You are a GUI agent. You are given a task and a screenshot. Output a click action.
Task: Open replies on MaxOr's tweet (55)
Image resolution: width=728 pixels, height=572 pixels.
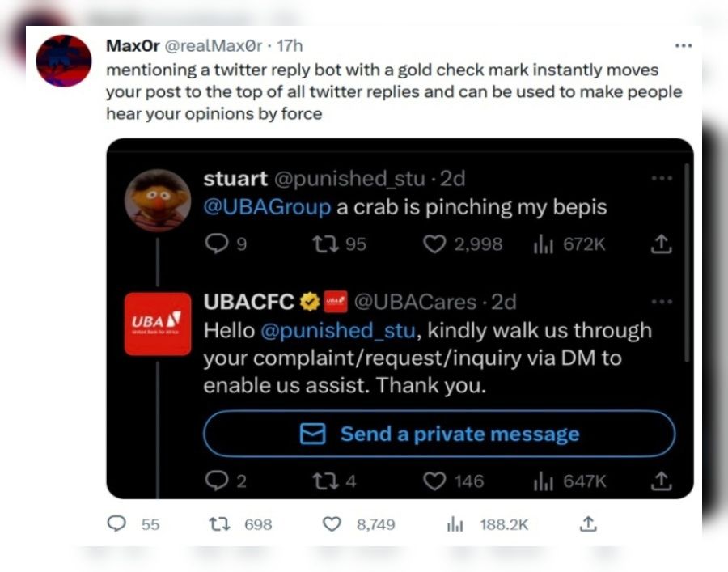tap(116, 523)
